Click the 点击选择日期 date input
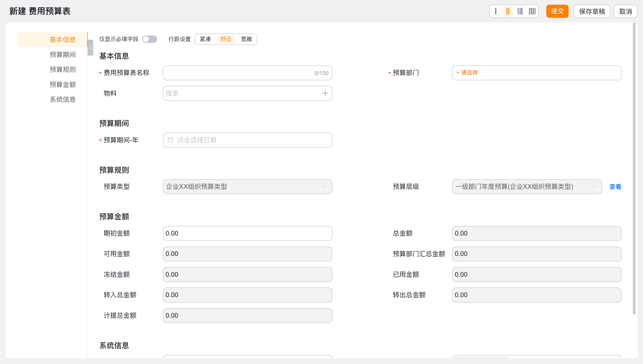Image resolution: width=643 pixels, height=364 pixels. tap(247, 140)
